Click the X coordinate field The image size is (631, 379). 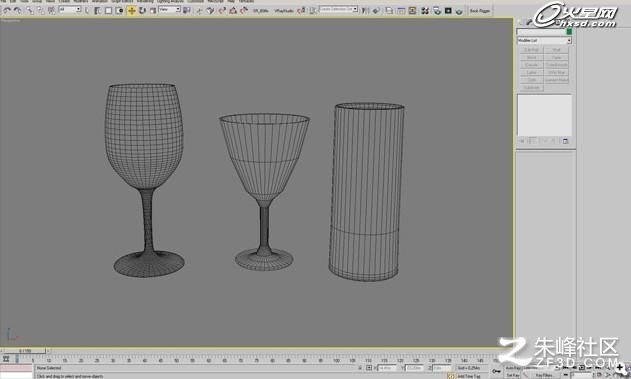click(387, 368)
